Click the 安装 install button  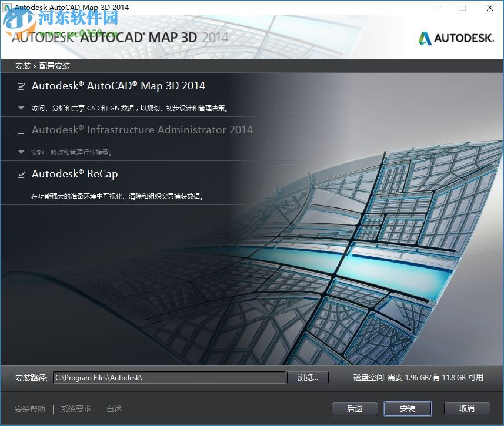[408, 408]
